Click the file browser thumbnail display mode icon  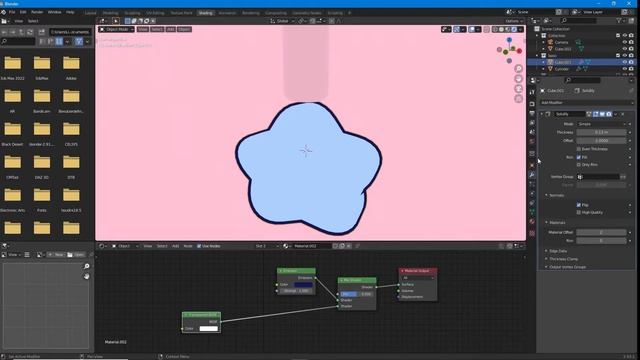[x=59, y=41]
